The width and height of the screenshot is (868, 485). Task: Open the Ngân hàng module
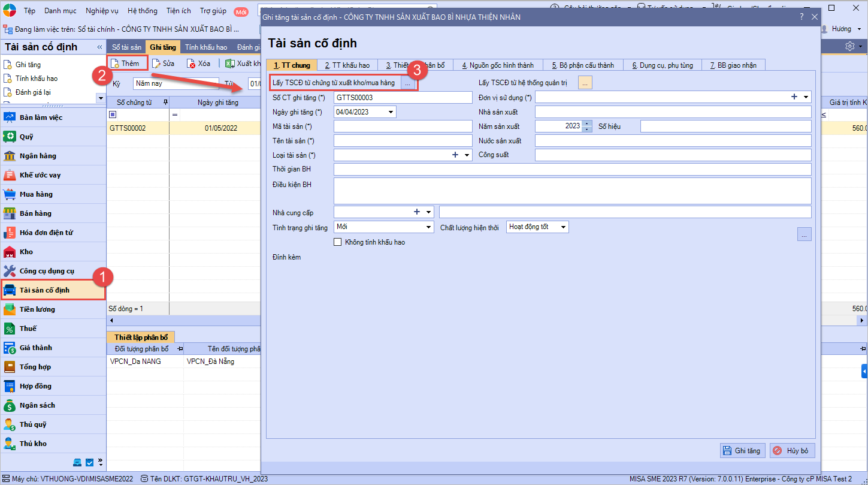37,156
